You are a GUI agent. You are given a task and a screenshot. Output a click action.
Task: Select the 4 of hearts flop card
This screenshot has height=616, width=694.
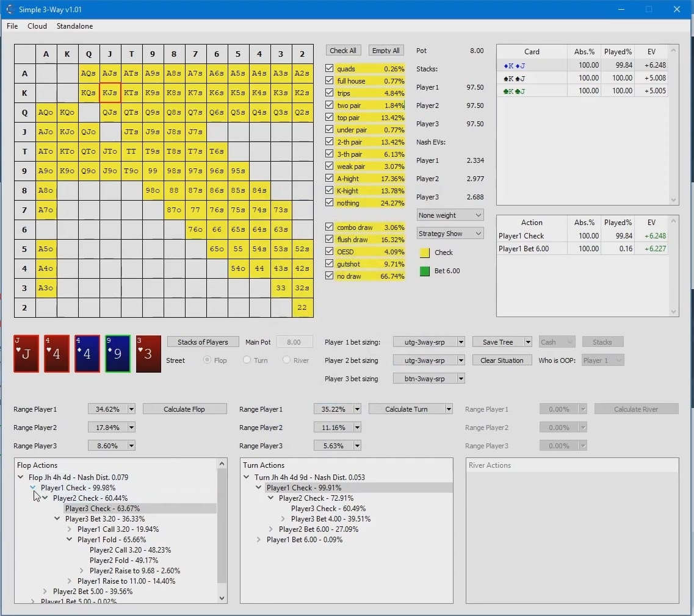pyautogui.click(x=57, y=354)
